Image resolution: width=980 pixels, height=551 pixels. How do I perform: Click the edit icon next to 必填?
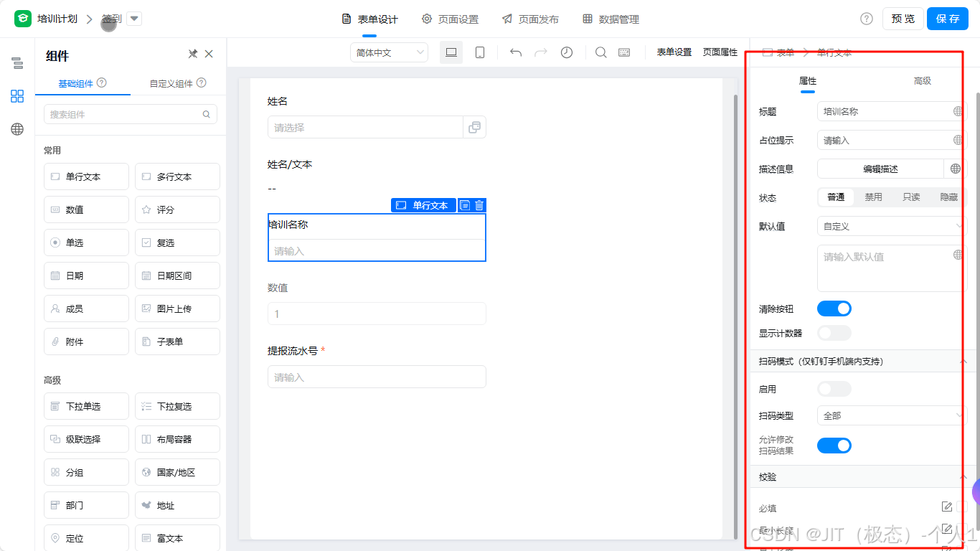[947, 507]
